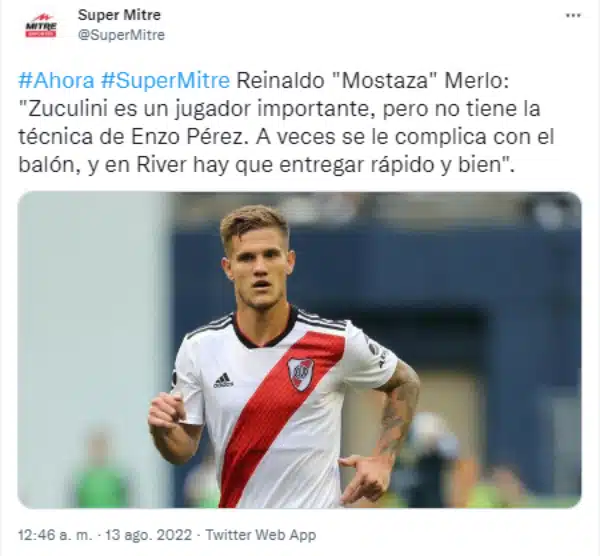Click the 13 ago. 2022 date

coord(148,535)
